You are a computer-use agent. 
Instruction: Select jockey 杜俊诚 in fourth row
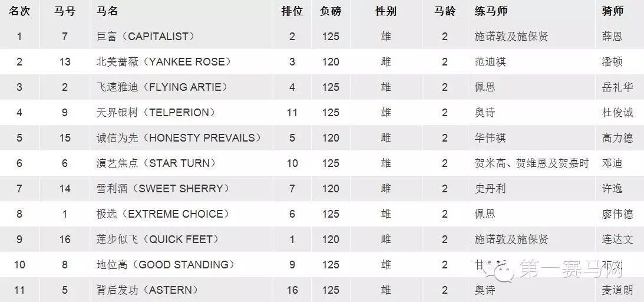(617, 113)
